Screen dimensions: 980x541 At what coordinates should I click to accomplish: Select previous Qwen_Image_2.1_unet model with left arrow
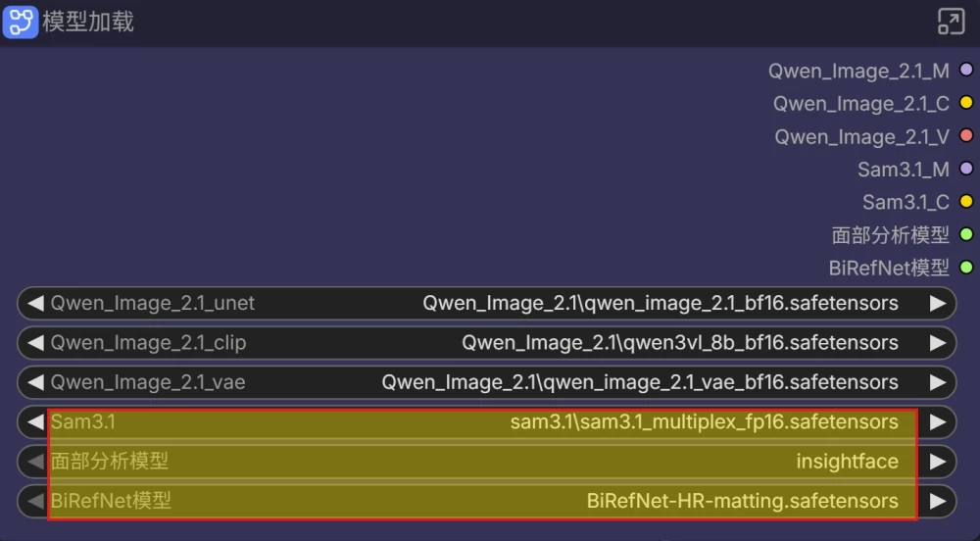[35, 303]
